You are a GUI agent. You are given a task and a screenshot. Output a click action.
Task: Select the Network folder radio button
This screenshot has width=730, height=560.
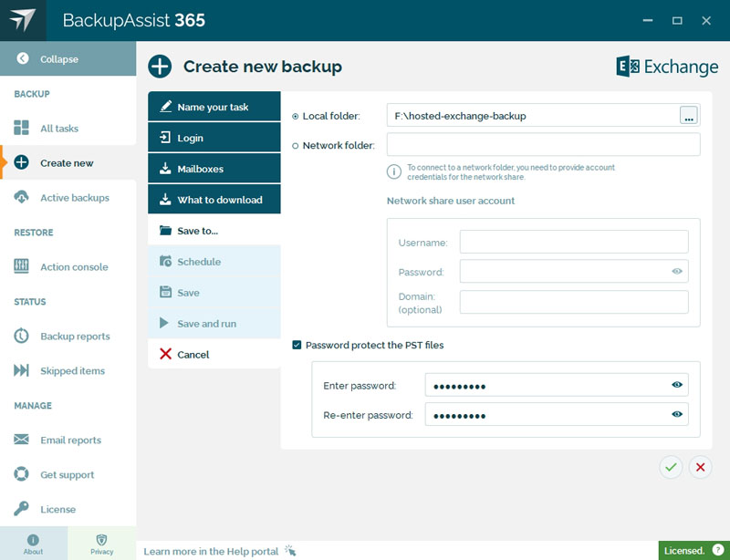click(x=295, y=146)
